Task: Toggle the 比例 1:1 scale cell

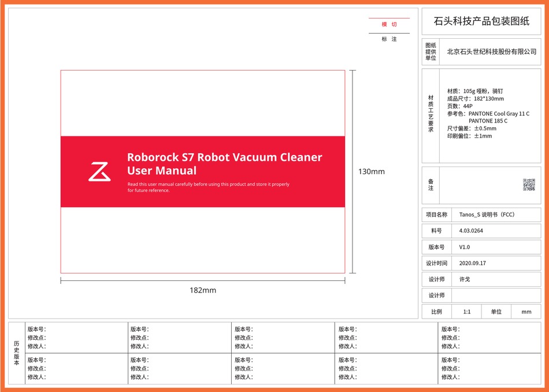Action: coord(466,311)
